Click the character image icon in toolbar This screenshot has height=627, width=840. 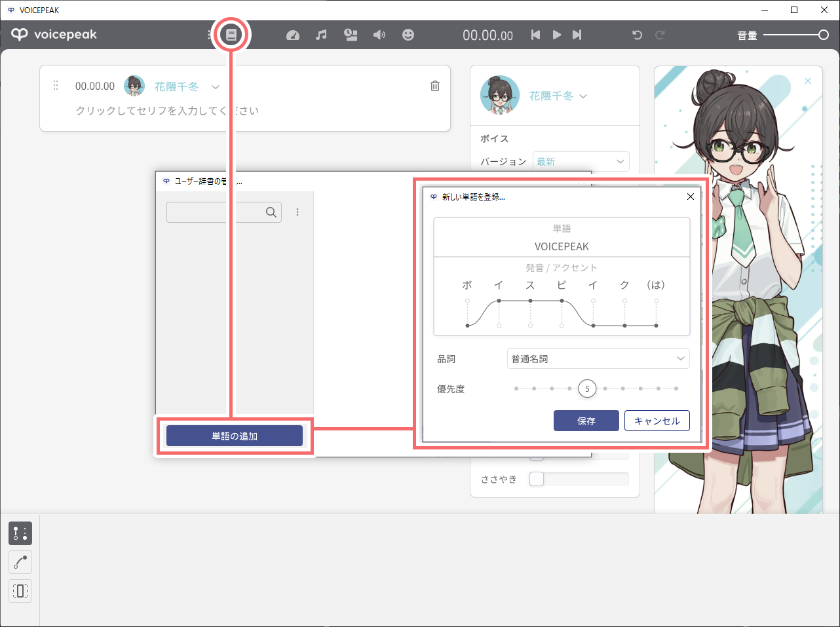coord(351,35)
